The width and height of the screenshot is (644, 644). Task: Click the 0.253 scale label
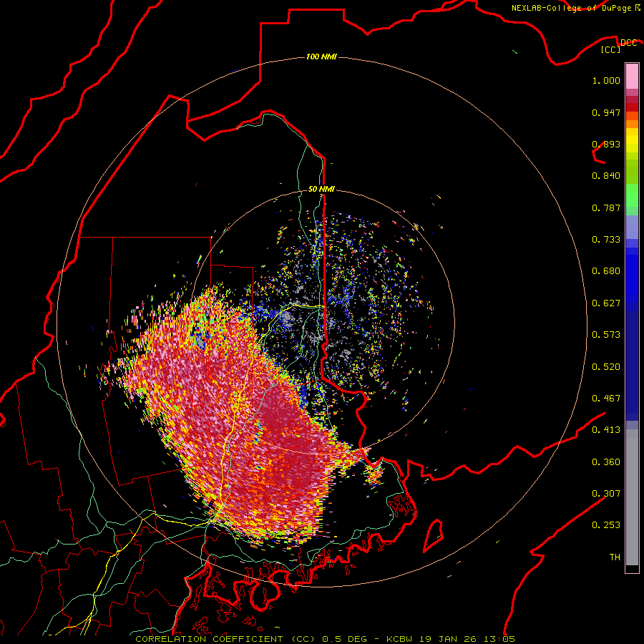(606, 525)
